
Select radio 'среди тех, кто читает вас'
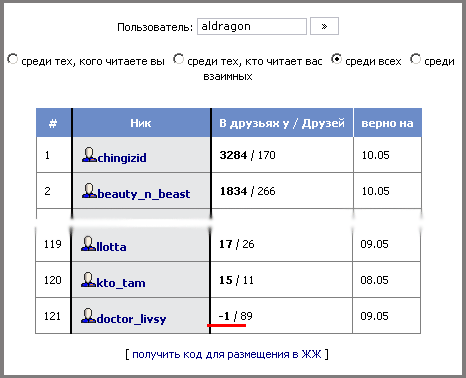179,59
